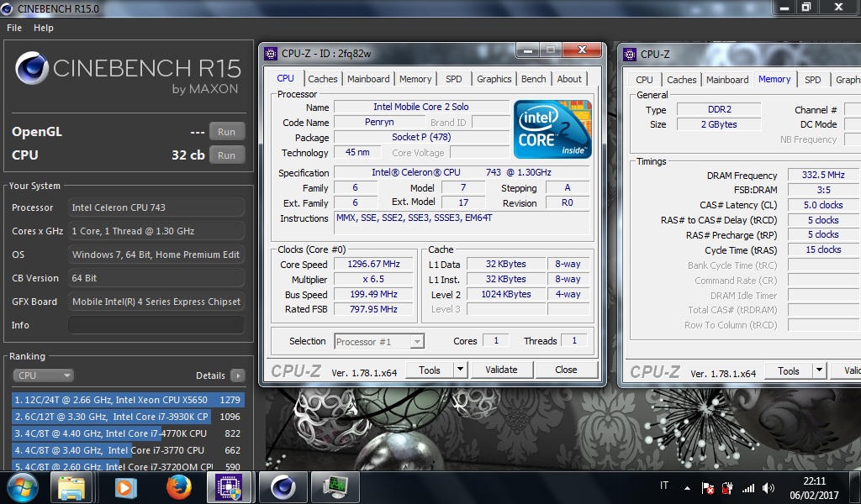Expand Tools dropdown arrow in first CPU-Z
This screenshot has width=861, height=504.
pyautogui.click(x=460, y=370)
